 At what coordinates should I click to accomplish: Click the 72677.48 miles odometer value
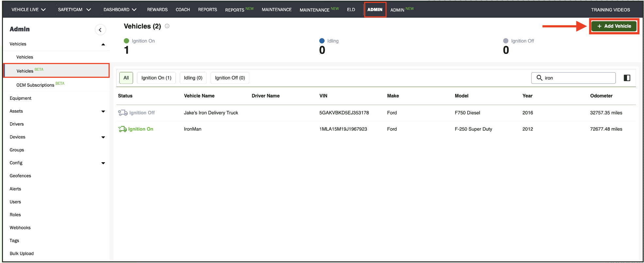(606, 129)
